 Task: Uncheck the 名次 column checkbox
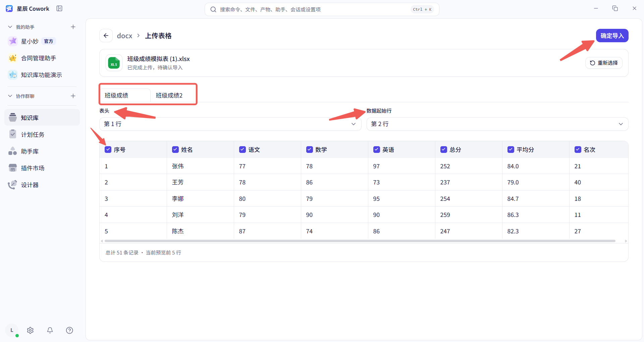pos(578,150)
